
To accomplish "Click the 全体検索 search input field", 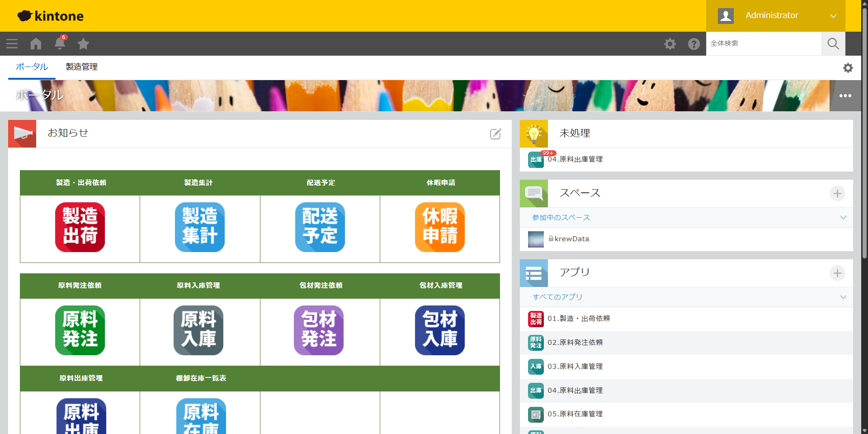I will (x=763, y=43).
